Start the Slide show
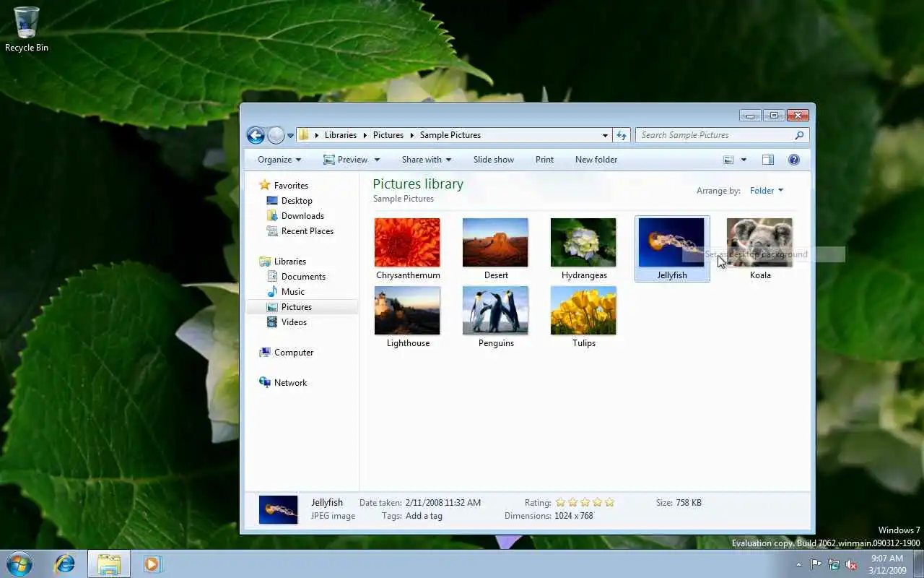The width and height of the screenshot is (924, 578). [494, 160]
